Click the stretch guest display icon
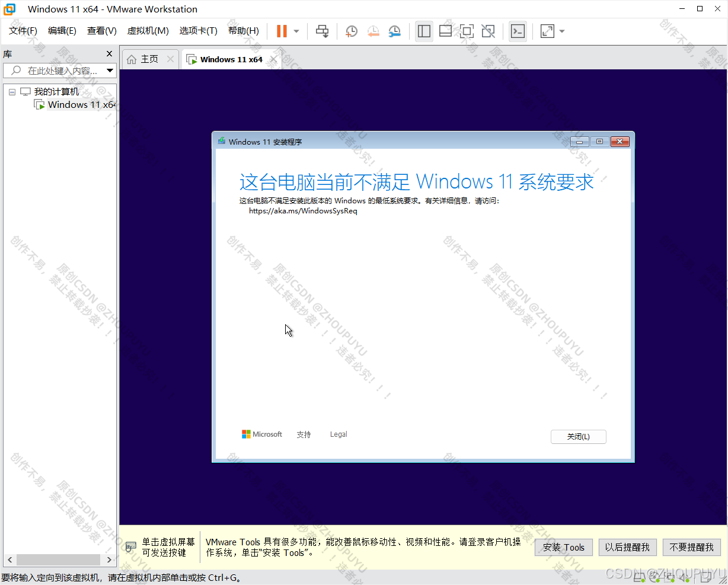This screenshot has height=585, width=728. (547, 31)
